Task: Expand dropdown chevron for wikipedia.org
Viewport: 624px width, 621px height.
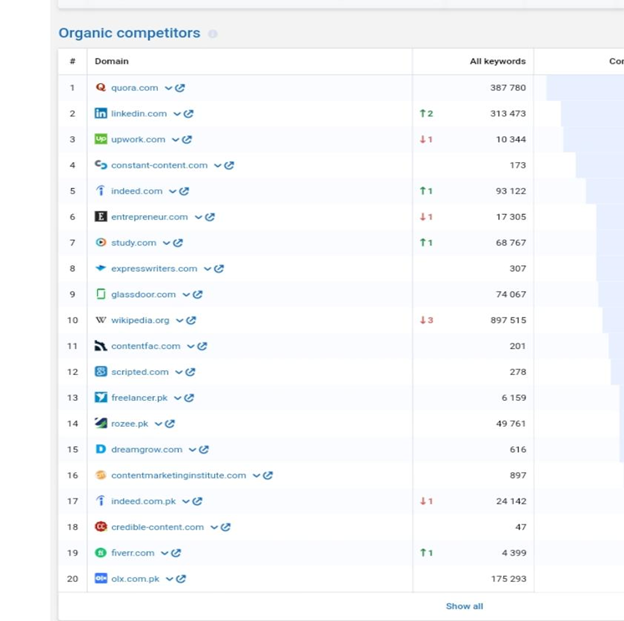Action: pyautogui.click(x=180, y=320)
